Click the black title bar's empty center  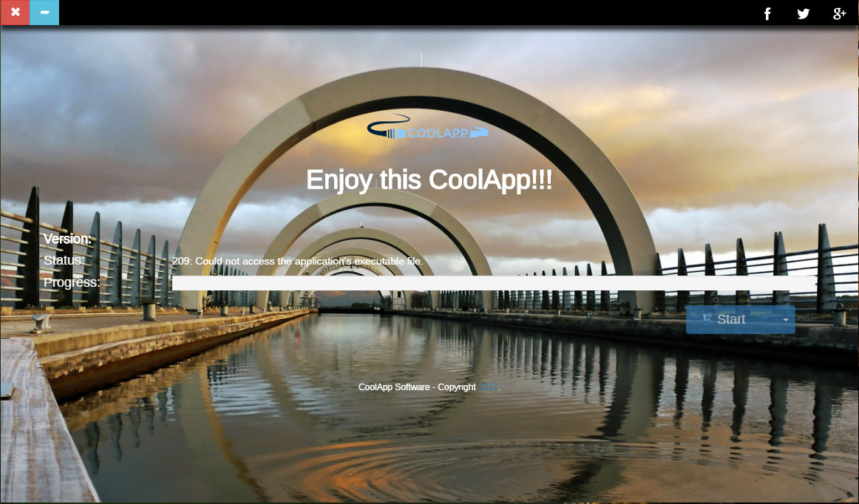(407, 13)
